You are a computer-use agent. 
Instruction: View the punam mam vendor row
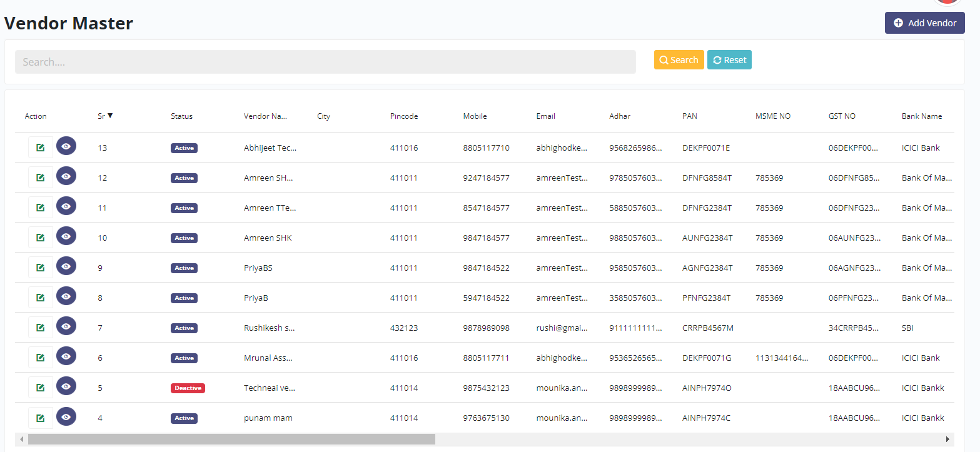(66, 416)
